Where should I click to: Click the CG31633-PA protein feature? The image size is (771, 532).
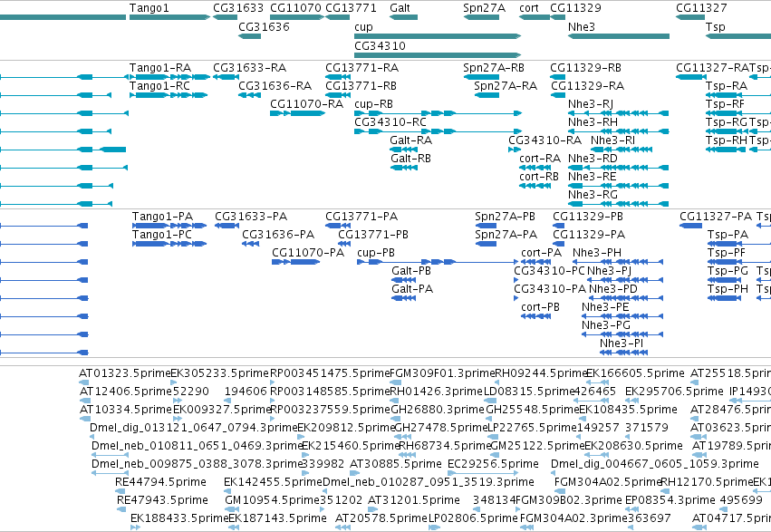[226, 226]
